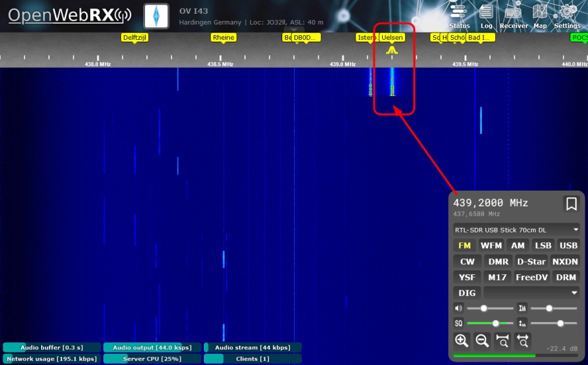Toggle the Receiver panel
This screenshot has width=588, height=365.
[x=514, y=16]
